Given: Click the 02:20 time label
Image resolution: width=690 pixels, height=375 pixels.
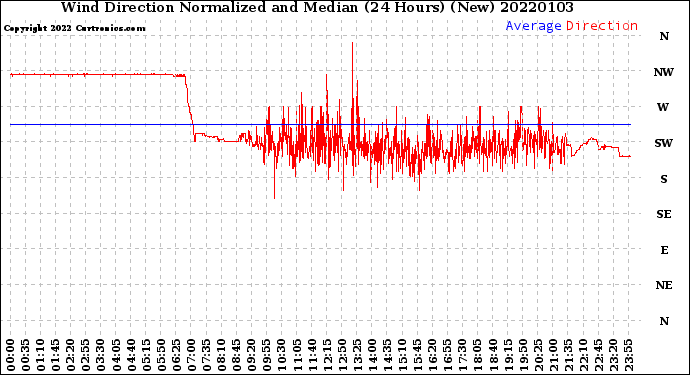Looking at the screenshot, I should point(71,355).
